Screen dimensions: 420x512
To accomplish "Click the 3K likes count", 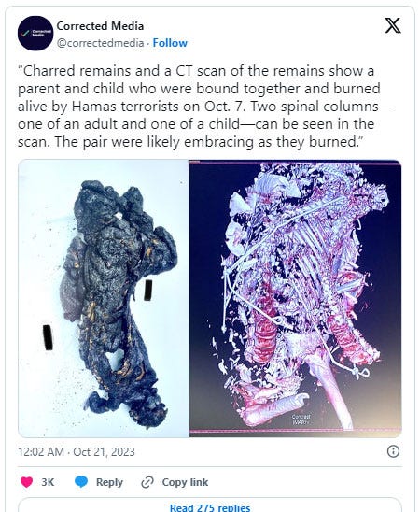I will (48, 482).
